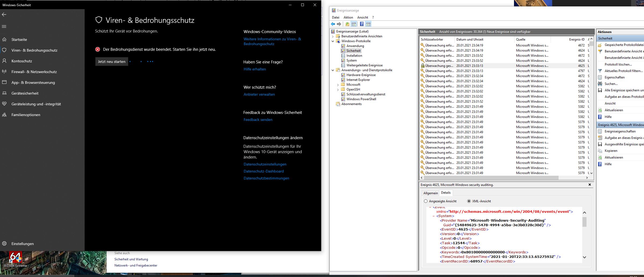Collapse the Windows-Protokolle tree node
This screenshot has width=644, height=277.
point(333,41)
